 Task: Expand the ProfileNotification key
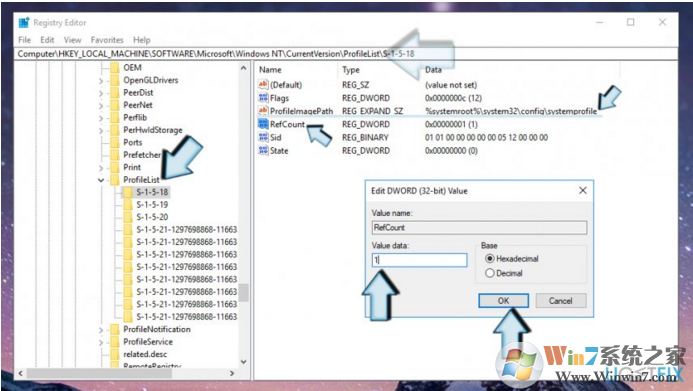101,330
